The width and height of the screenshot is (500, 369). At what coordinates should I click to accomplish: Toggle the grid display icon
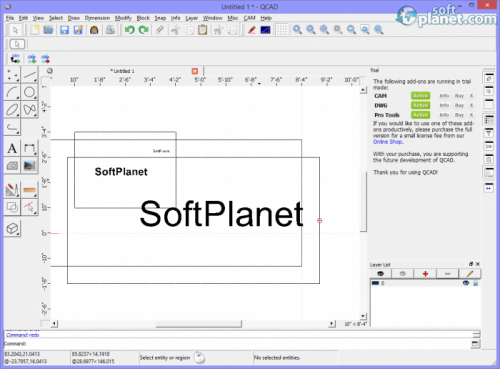pos(282,30)
